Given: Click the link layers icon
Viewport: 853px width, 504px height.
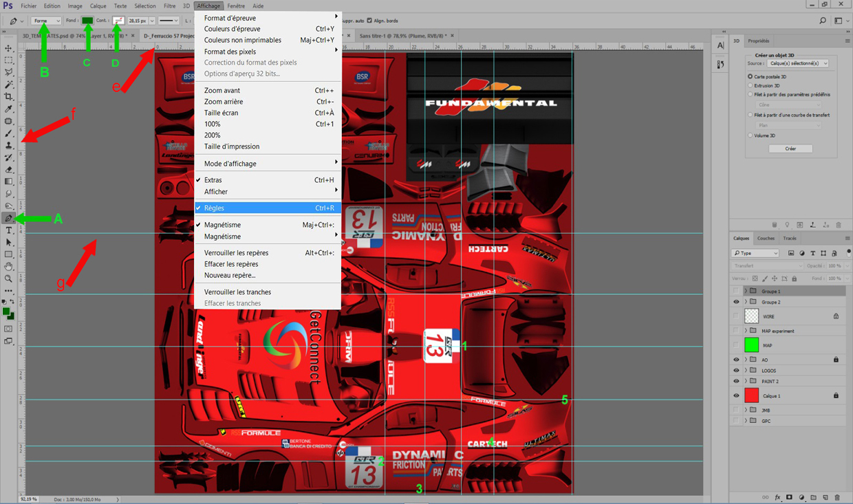Looking at the screenshot, I should [x=766, y=496].
